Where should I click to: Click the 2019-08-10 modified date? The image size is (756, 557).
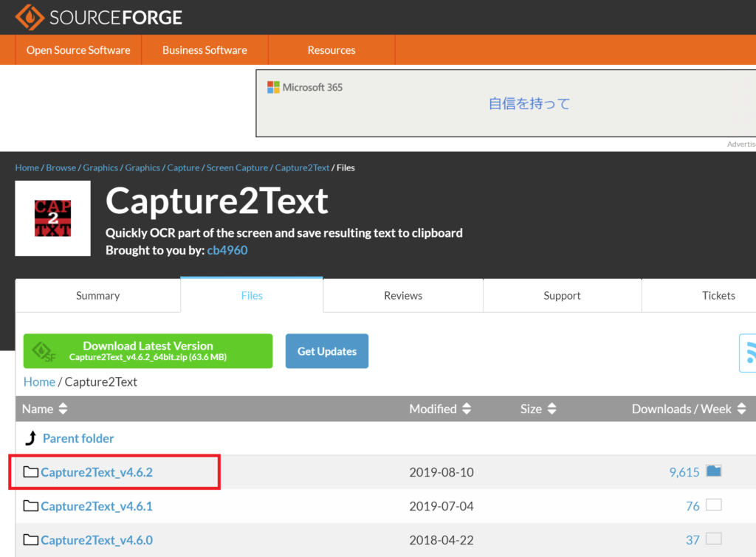tap(441, 472)
